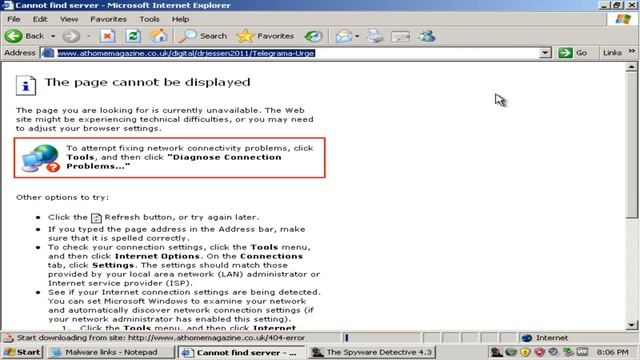The width and height of the screenshot is (640, 360).
Task: Expand the Links bar chevron
Action: click(631, 51)
